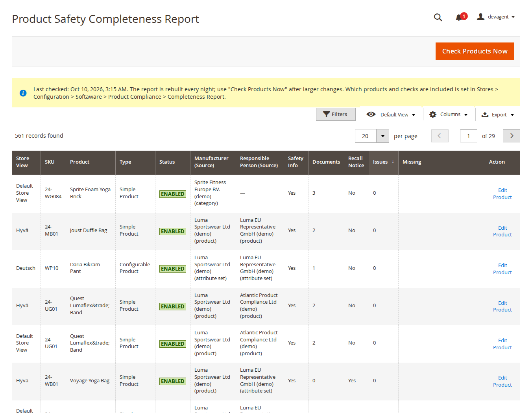This screenshot has width=532, height=413.
Task: Sort by the Issues column header
Action: point(383,162)
